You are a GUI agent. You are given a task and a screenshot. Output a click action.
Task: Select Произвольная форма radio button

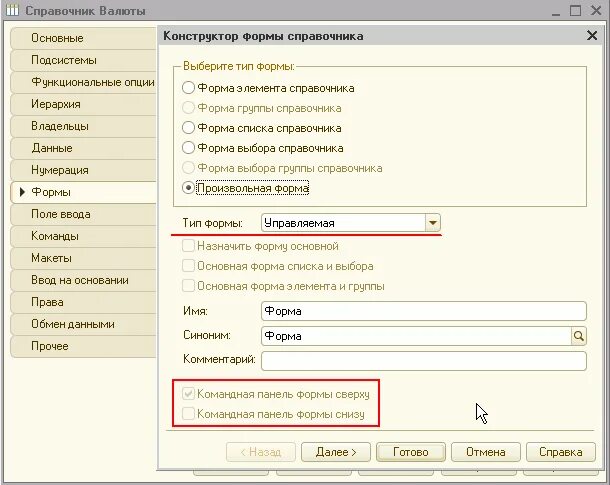(188, 188)
